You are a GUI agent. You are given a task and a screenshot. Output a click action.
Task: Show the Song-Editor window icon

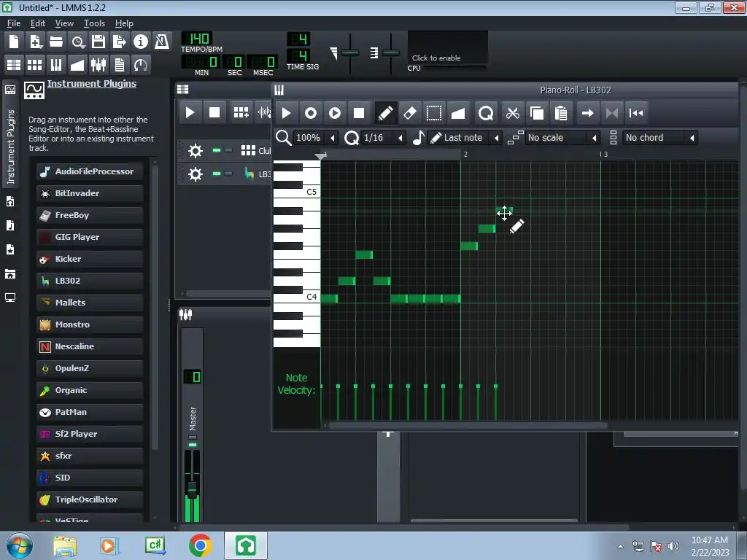point(14,64)
